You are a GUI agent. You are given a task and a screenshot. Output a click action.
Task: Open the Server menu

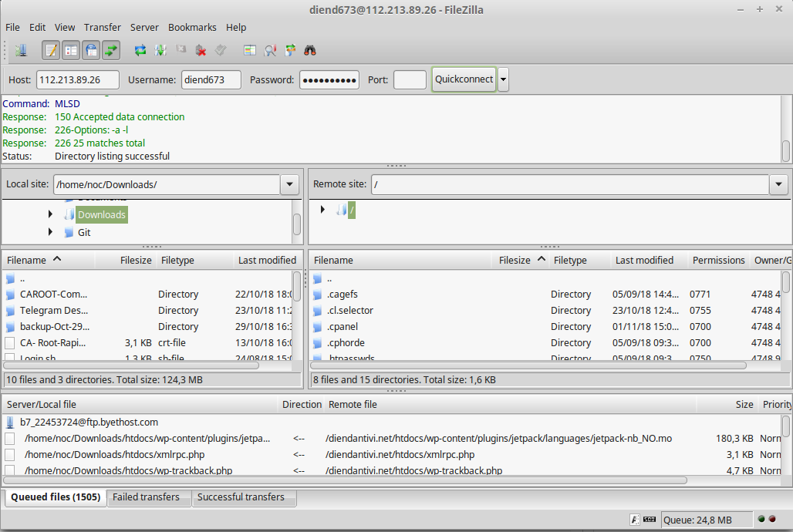[x=144, y=27]
